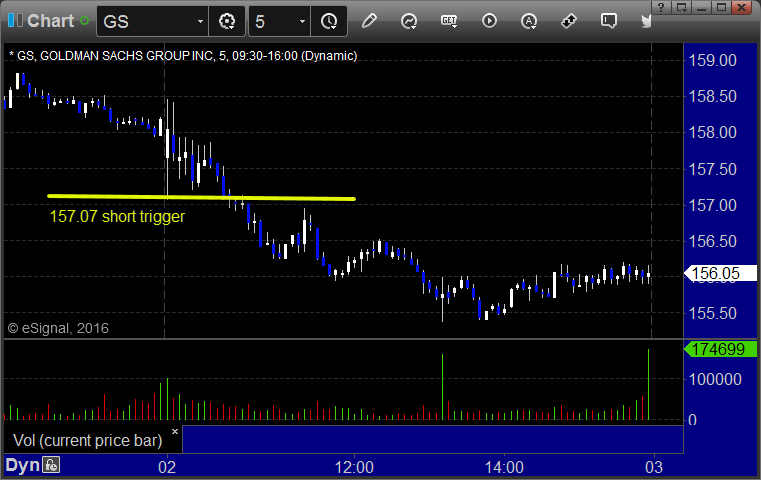Click the 157.50 price axis label

pyautogui.click(x=712, y=169)
